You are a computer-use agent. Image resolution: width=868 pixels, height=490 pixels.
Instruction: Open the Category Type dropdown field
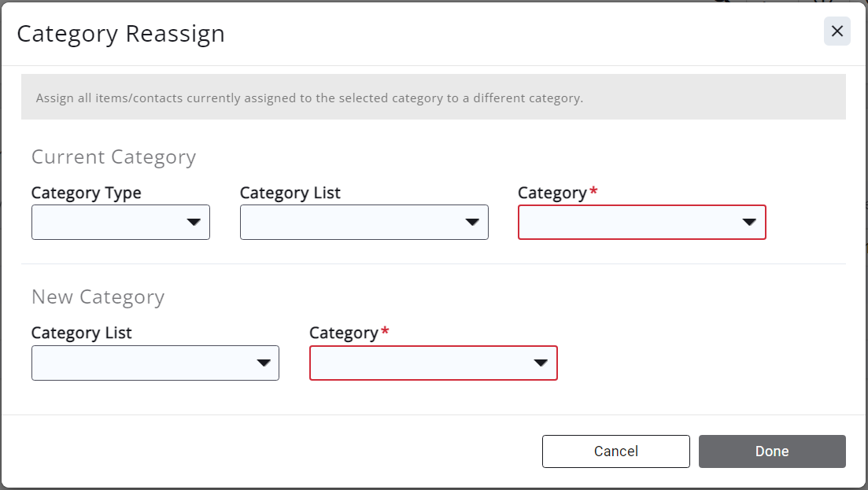tap(110, 223)
